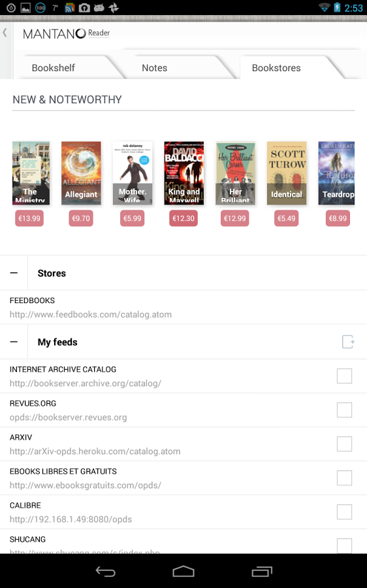This screenshot has height=588, width=367.
Task: Check the Internet Archive Catalog checkbox
Action: [344, 376]
